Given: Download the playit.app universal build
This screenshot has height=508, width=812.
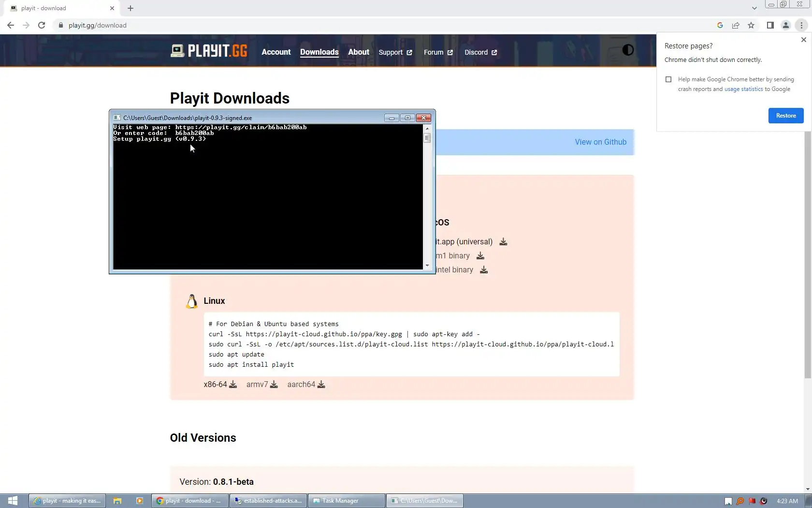Looking at the screenshot, I should click(x=503, y=241).
